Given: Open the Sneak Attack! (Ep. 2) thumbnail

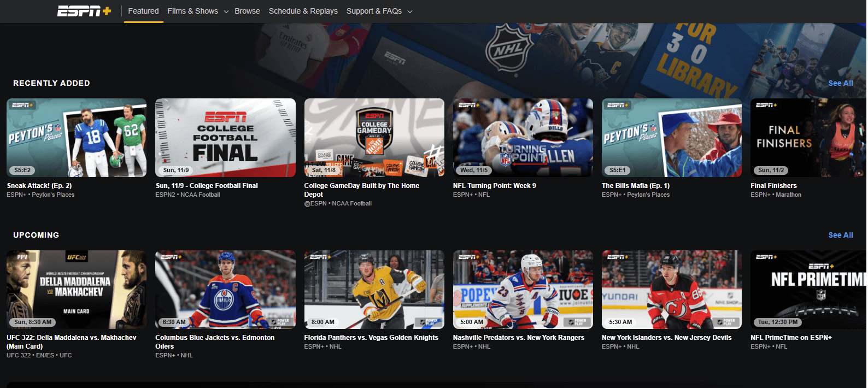Looking at the screenshot, I should coord(77,138).
